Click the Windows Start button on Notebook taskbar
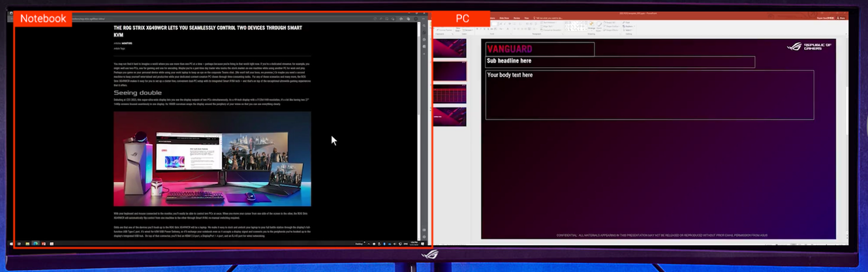Viewport: 868px width, 272px height. coord(12,243)
